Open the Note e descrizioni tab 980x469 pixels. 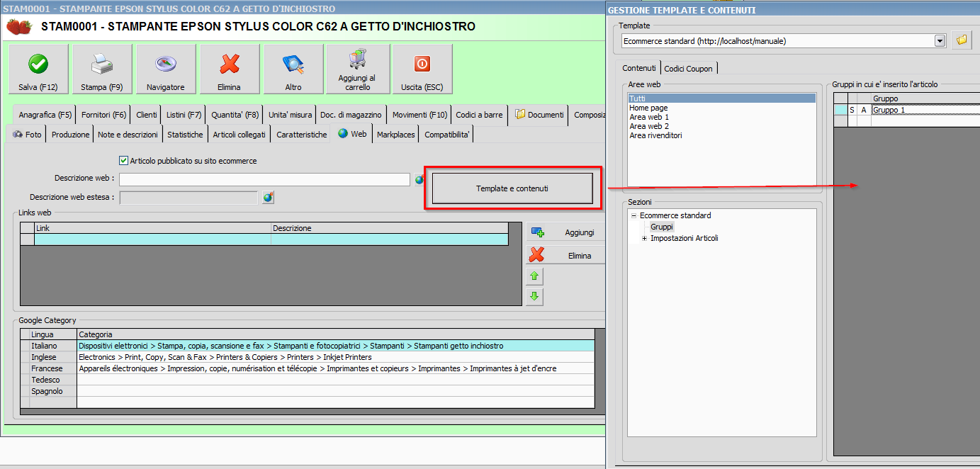[x=128, y=135]
